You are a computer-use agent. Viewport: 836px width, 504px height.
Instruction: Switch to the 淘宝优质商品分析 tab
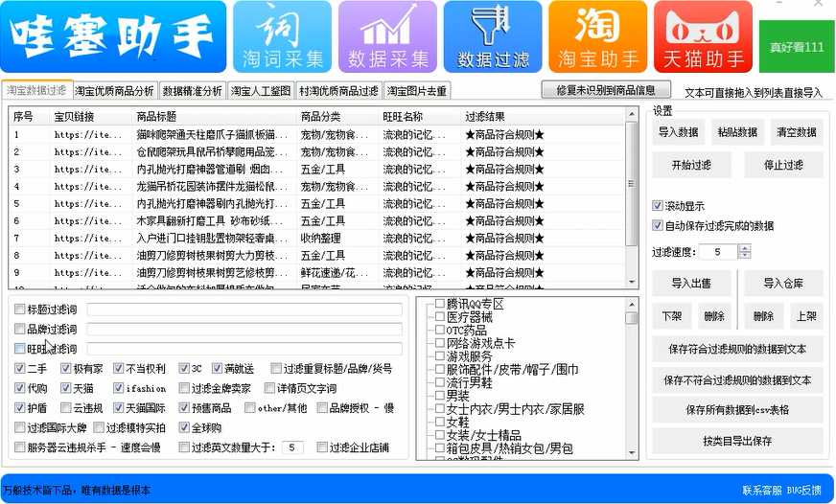point(114,91)
